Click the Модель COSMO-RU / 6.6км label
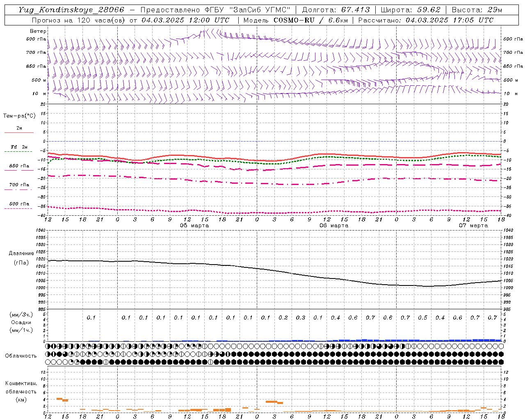The image size is (525, 420). point(295,20)
